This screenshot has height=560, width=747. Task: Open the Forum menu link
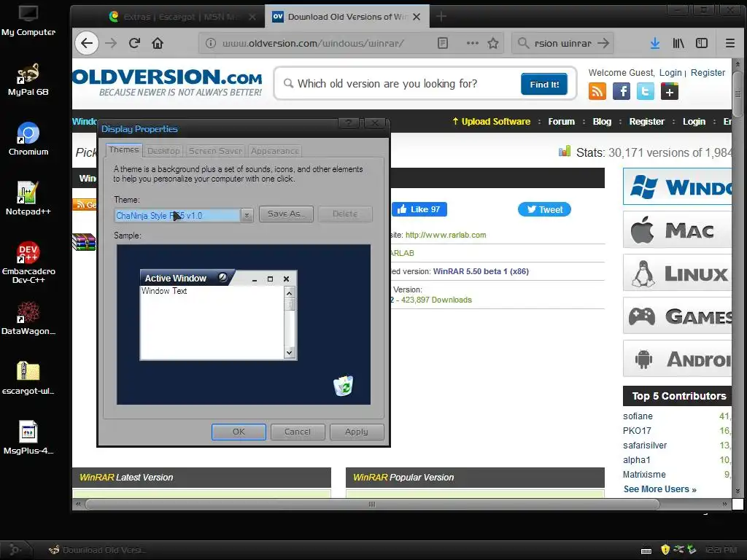click(561, 122)
